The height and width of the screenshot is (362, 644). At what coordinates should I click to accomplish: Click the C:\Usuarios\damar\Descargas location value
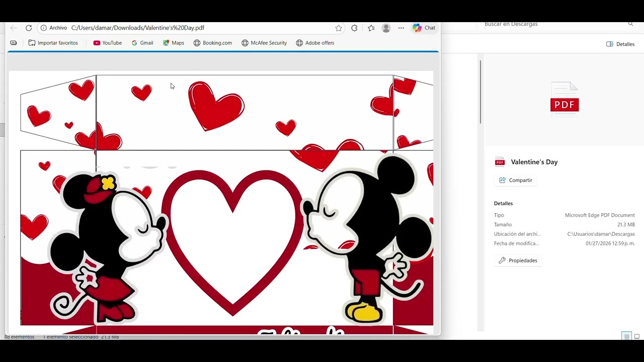[x=601, y=234]
